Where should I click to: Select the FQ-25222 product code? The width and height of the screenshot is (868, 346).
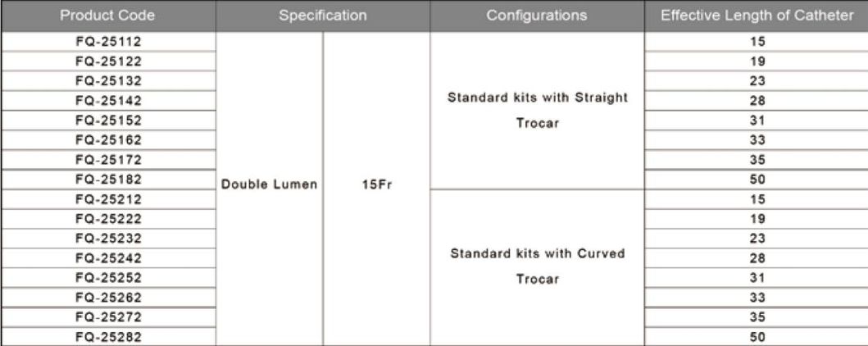107,218
